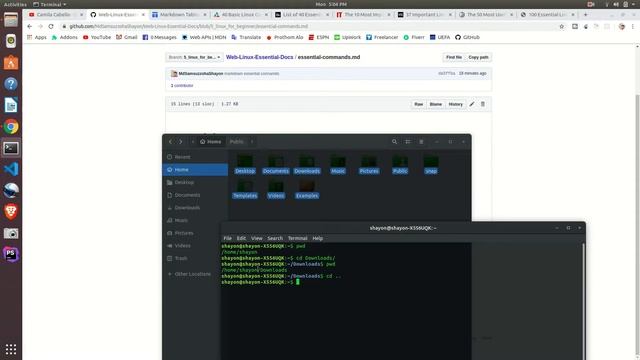Open the YouTube bookmark
The image size is (640, 360).
click(97, 37)
